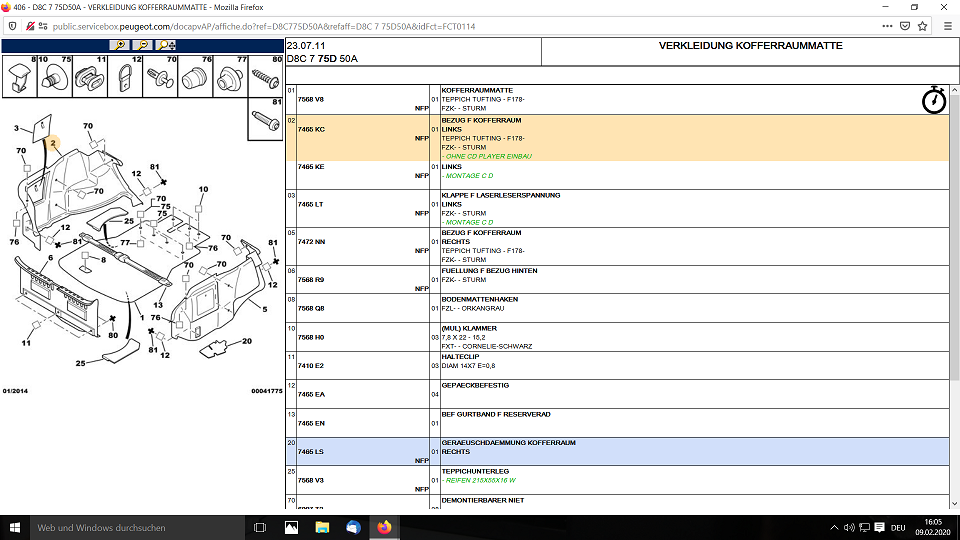Click the Windows taskbar search box
Viewport: 960px width, 540px height.
130,527
